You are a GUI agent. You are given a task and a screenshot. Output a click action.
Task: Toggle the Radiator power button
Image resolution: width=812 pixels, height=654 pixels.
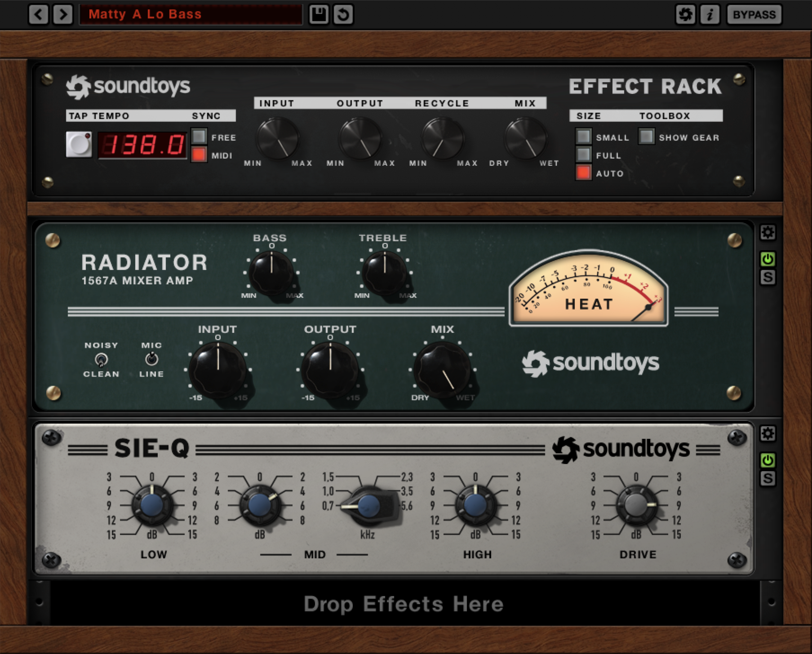pos(768,259)
